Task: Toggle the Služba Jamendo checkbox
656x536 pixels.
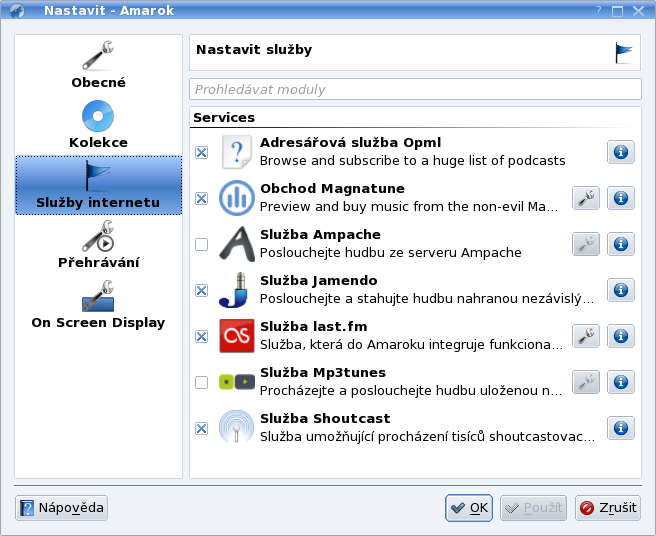Action: [202, 290]
